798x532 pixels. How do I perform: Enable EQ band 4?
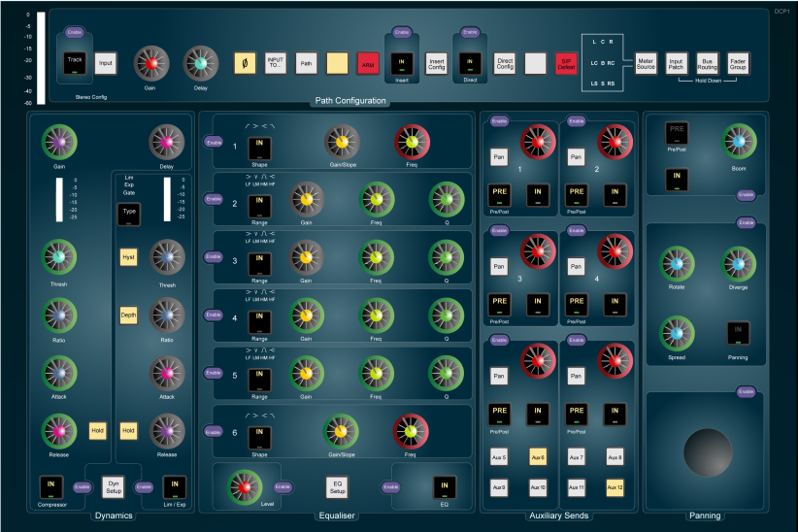214,316
